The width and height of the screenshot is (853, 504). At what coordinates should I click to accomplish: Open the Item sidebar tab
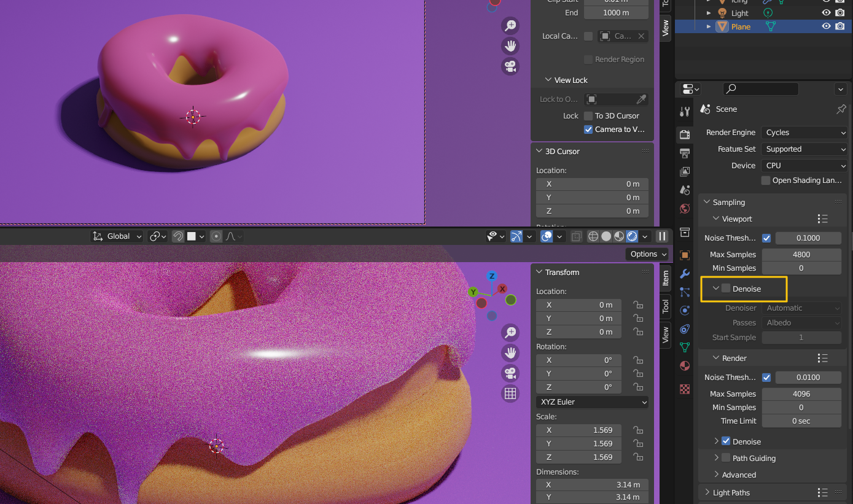point(665,279)
